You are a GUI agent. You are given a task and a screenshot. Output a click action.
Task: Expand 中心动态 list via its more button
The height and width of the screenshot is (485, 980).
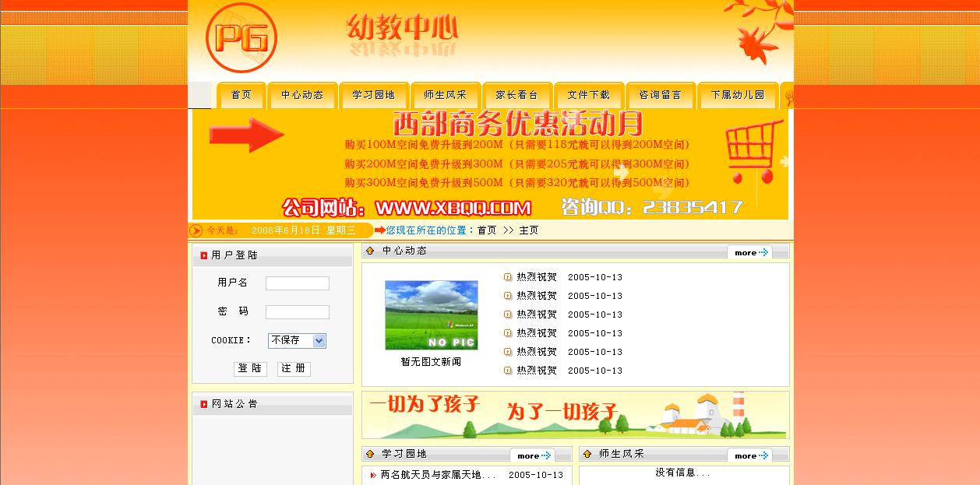tap(749, 252)
